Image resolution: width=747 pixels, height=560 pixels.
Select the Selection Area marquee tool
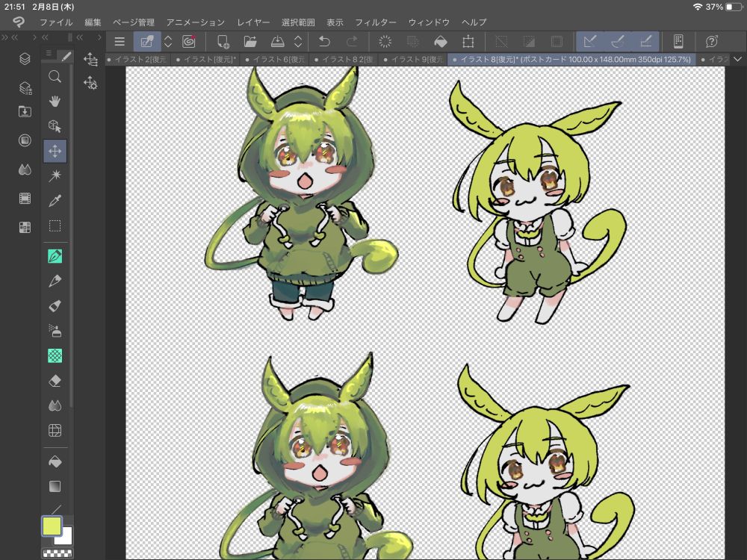(x=55, y=225)
